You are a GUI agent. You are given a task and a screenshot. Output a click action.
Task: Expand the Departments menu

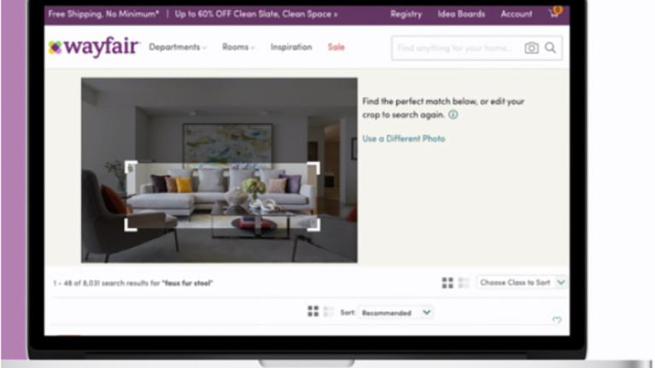pos(178,47)
